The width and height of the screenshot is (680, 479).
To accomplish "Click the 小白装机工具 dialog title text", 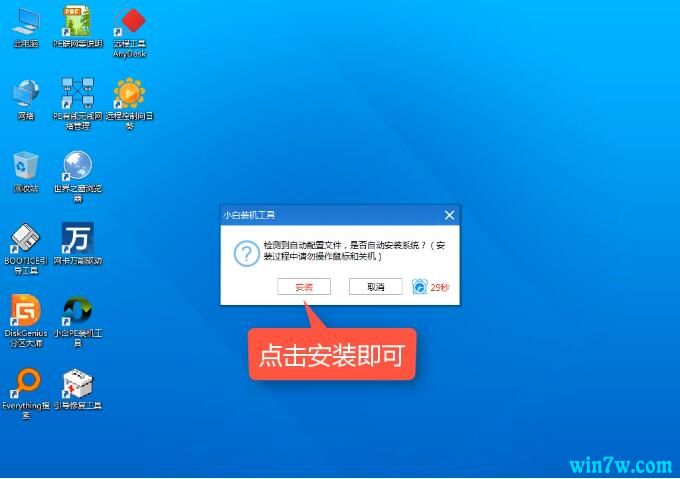I will pyautogui.click(x=249, y=215).
